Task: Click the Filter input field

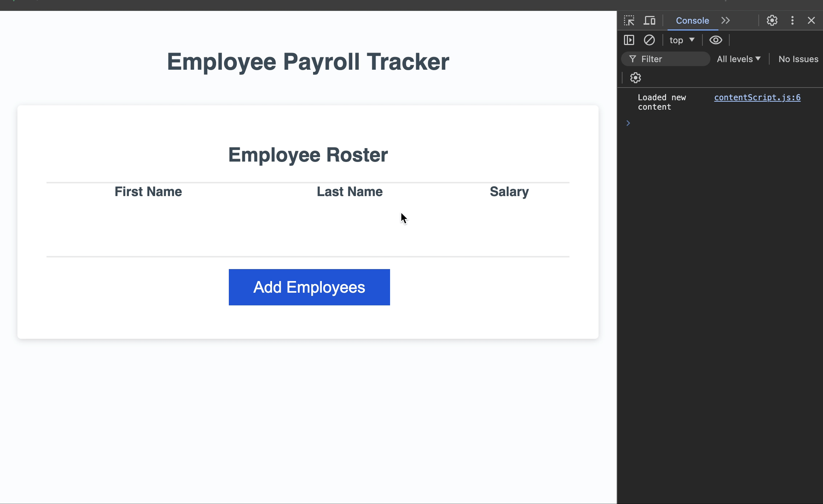Action: click(x=670, y=58)
